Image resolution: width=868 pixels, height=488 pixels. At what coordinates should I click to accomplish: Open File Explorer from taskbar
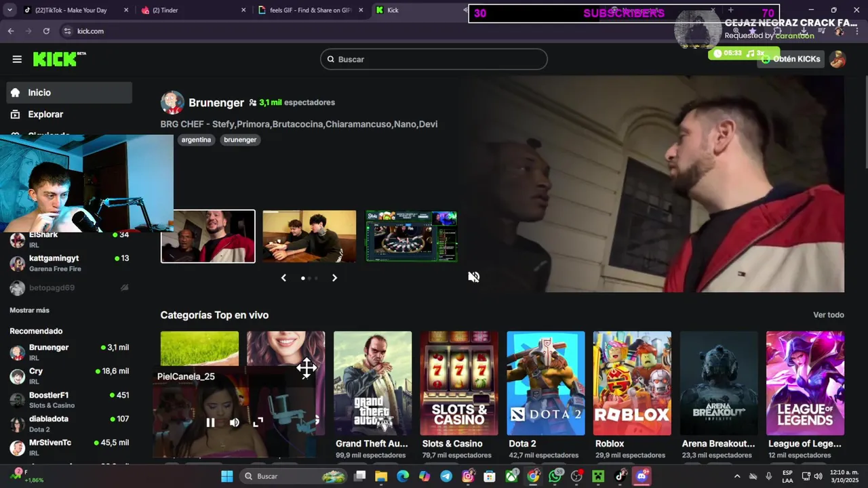point(381,476)
